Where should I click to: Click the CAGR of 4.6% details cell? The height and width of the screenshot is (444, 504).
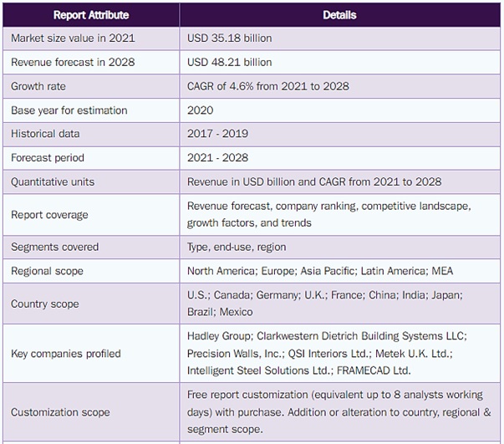click(268, 86)
